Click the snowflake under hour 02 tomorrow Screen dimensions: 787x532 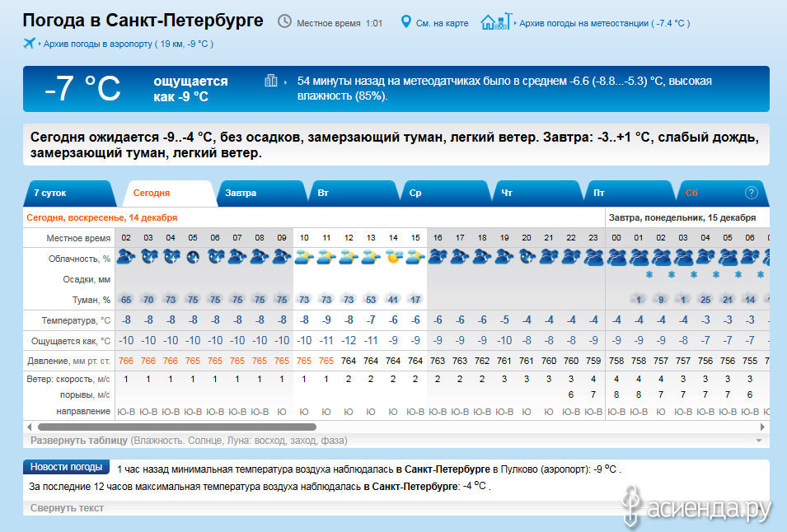661,275
